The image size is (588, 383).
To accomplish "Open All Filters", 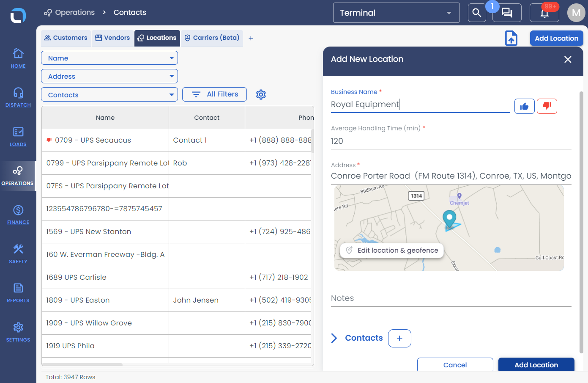I will click(x=214, y=94).
